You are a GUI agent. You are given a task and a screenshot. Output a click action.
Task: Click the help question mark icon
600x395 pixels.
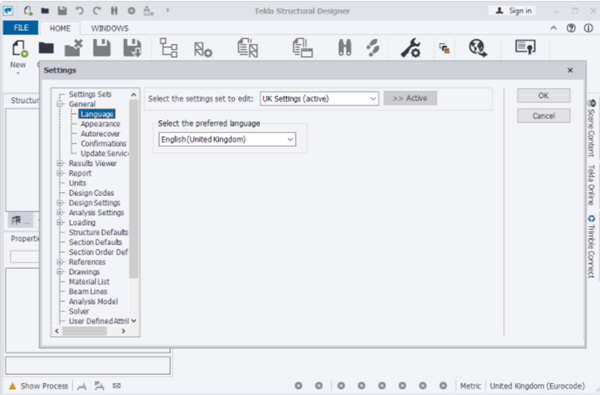(x=571, y=28)
